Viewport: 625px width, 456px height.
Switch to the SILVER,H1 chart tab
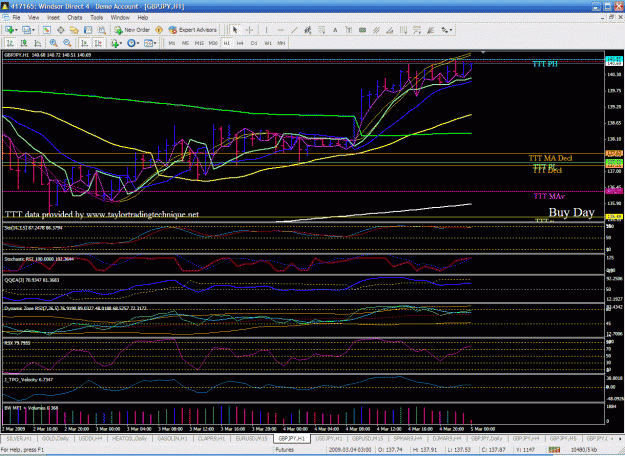tap(19, 438)
